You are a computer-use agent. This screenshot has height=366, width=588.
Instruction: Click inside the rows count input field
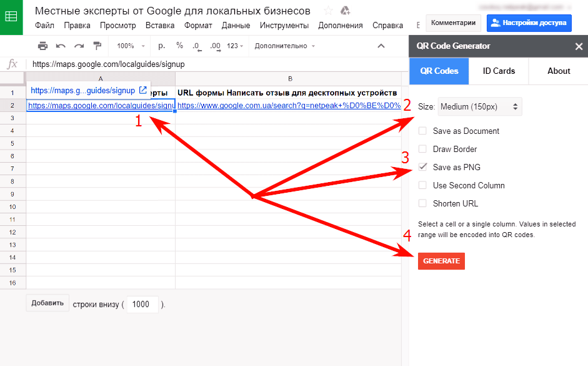point(141,304)
